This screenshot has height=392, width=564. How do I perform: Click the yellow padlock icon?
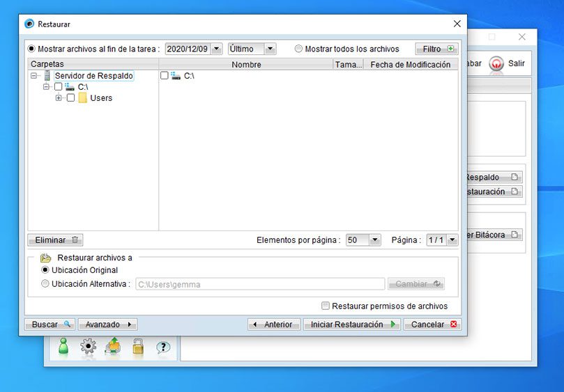(x=138, y=347)
